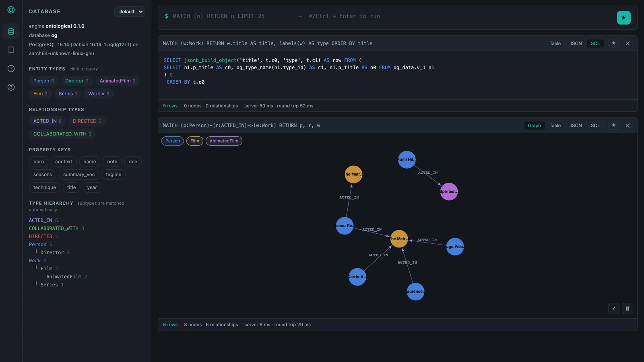Screen dimensions: 644x362
Task: Switch graph result to Table view
Action: (x=555, y=125)
